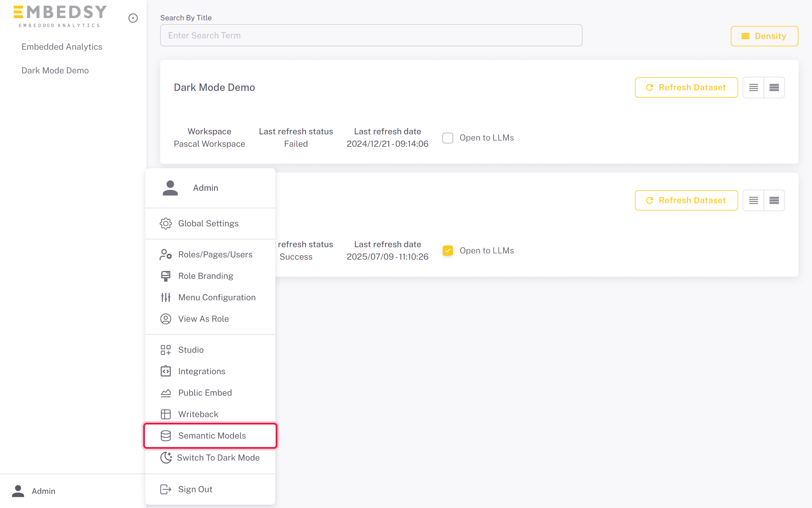This screenshot has height=508, width=812.
Task: Uncheck Open to LLMs on the Success dataset
Action: (x=448, y=251)
